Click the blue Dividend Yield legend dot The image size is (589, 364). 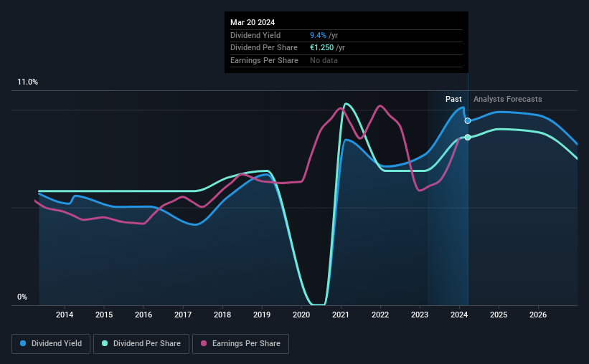[23, 343]
